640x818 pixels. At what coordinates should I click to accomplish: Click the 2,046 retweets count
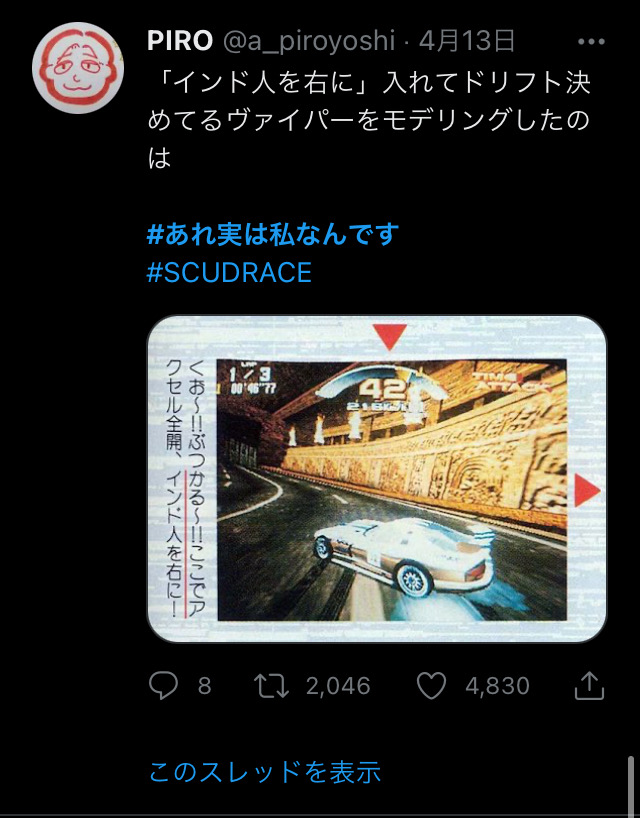(338, 685)
